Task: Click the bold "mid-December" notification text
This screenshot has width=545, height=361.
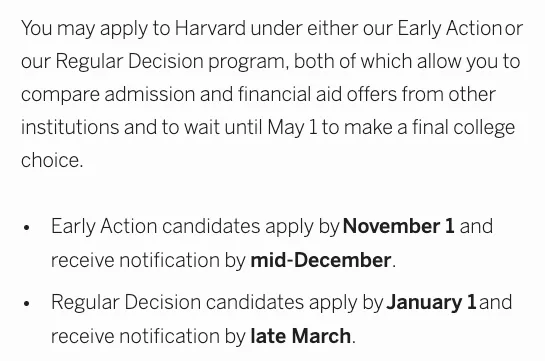Action: [320, 260]
